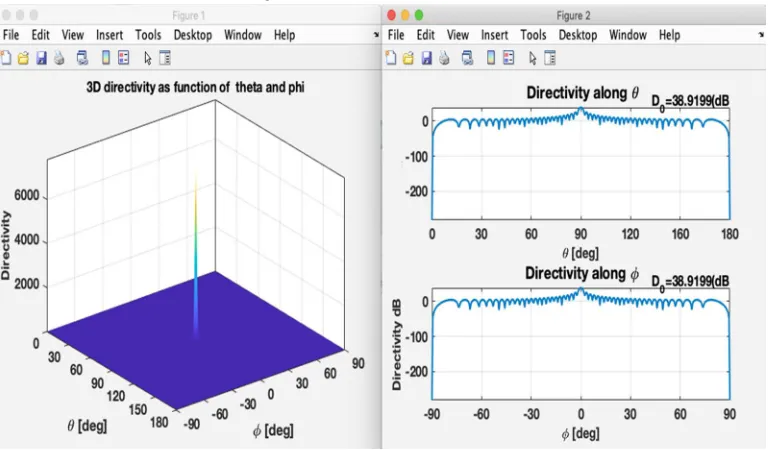Open View menu in Figure 1 window
The image size is (780, 450).
(73, 35)
